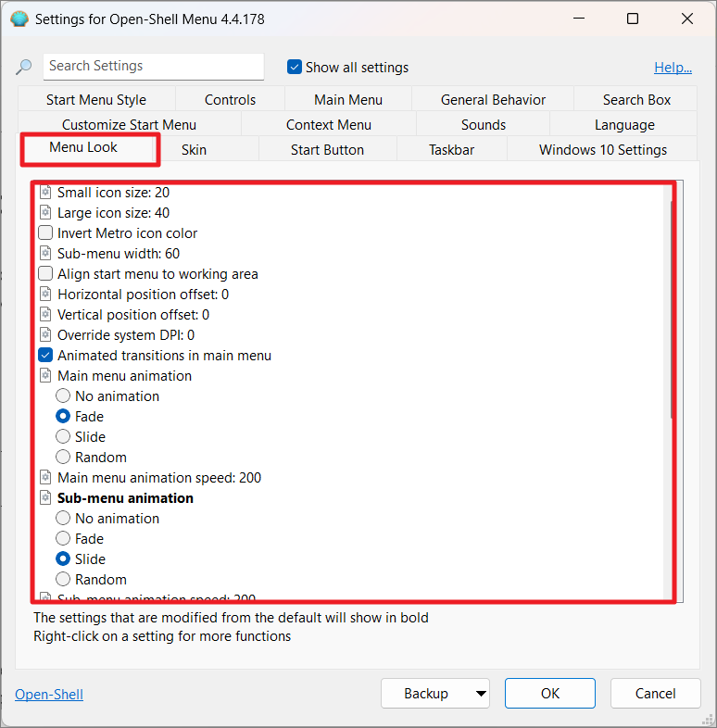Switch to Controls tab
This screenshot has width=717, height=728.
230,99
